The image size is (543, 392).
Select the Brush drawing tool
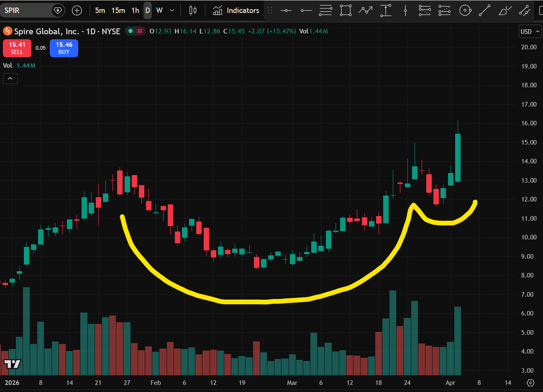(x=504, y=10)
